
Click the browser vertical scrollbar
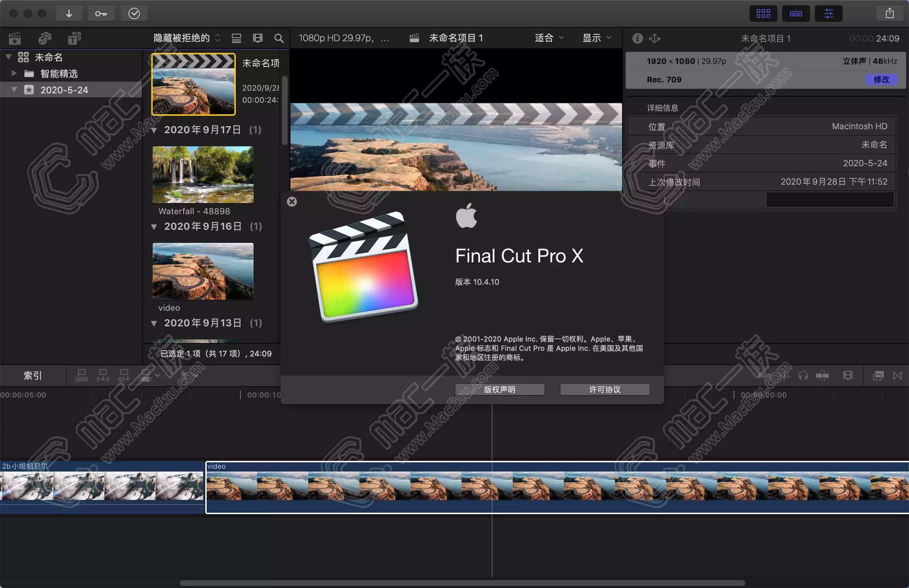(284, 110)
